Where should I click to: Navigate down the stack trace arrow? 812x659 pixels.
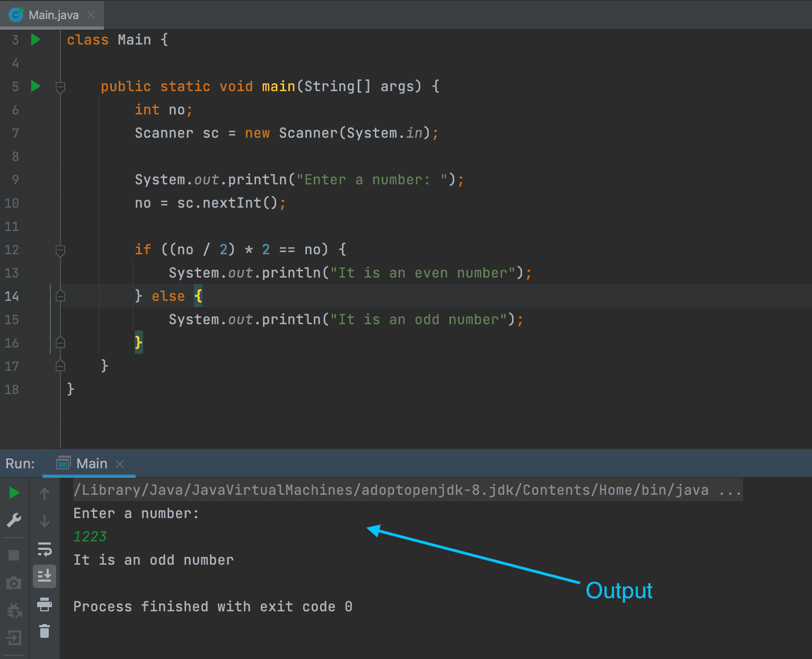click(45, 521)
